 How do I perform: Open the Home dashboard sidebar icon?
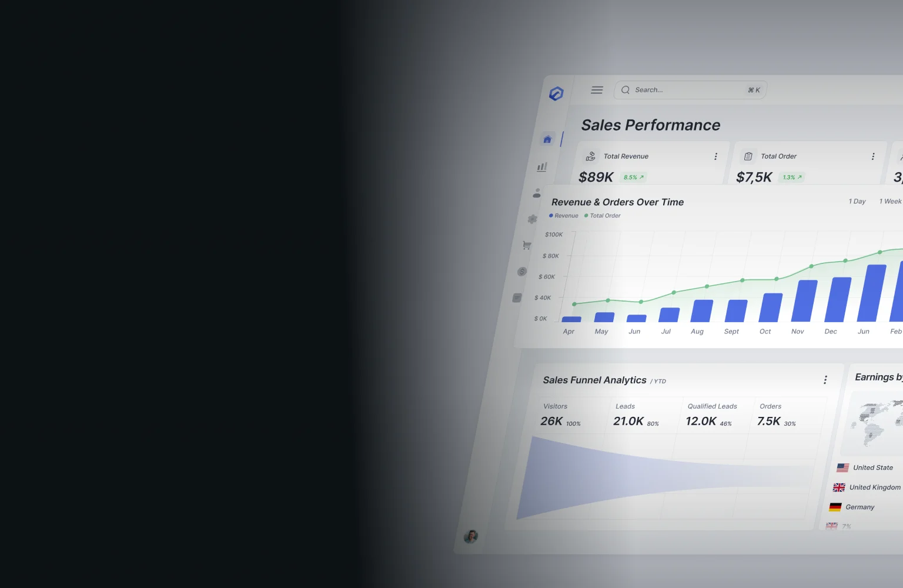point(547,139)
